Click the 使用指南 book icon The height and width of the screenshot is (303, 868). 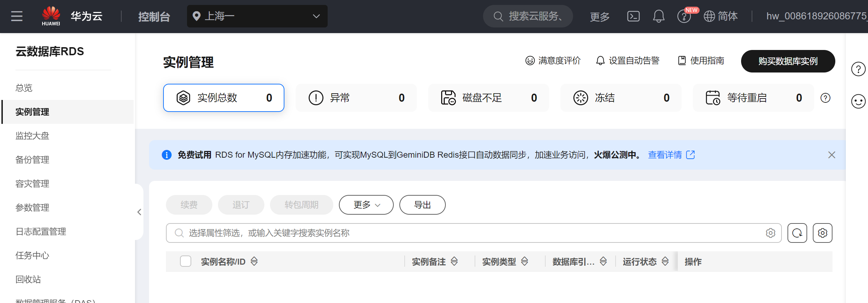click(682, 61)
